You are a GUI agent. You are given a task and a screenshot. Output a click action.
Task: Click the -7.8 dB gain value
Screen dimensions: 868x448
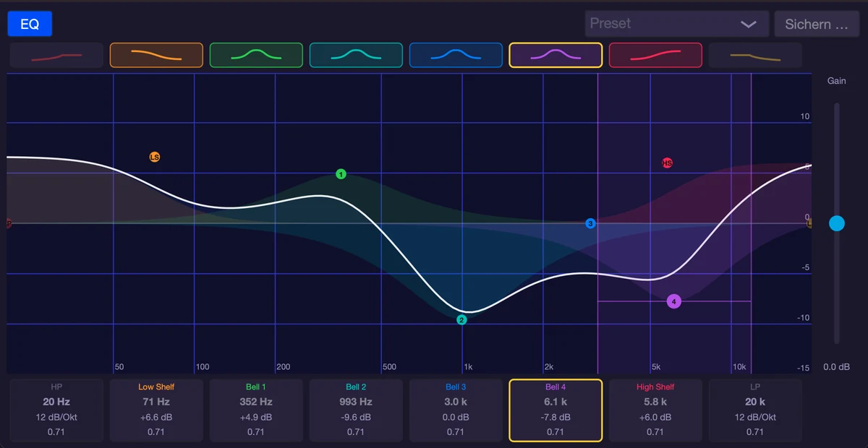pyautogui.click(x=556, y=417)
